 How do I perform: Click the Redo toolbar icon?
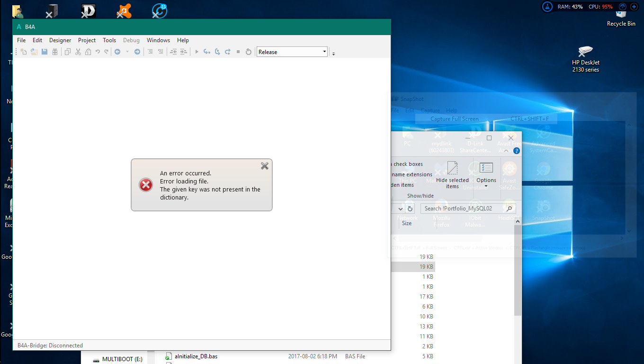point(107,52)
